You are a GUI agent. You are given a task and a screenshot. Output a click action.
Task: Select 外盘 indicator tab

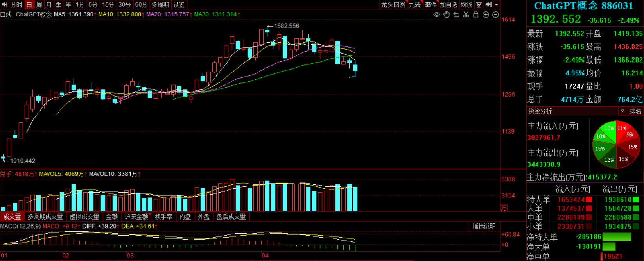[203, 216]
